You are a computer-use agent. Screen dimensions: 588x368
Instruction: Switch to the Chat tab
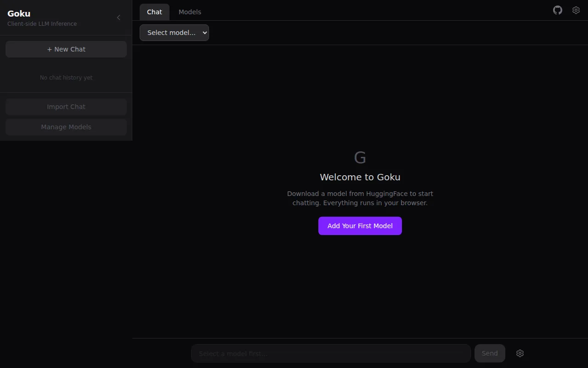[x=154, y=12]
